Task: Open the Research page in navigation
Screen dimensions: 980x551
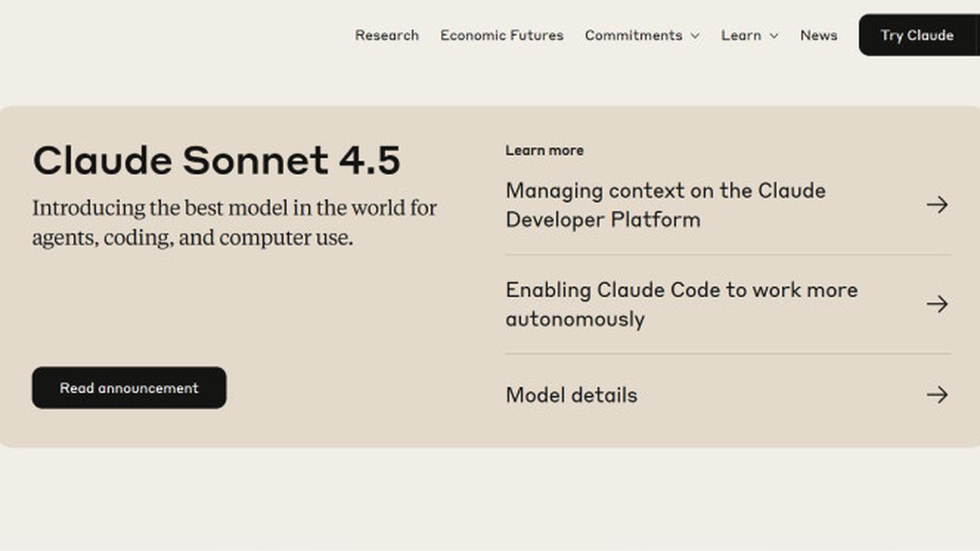Action: [387, 35]
